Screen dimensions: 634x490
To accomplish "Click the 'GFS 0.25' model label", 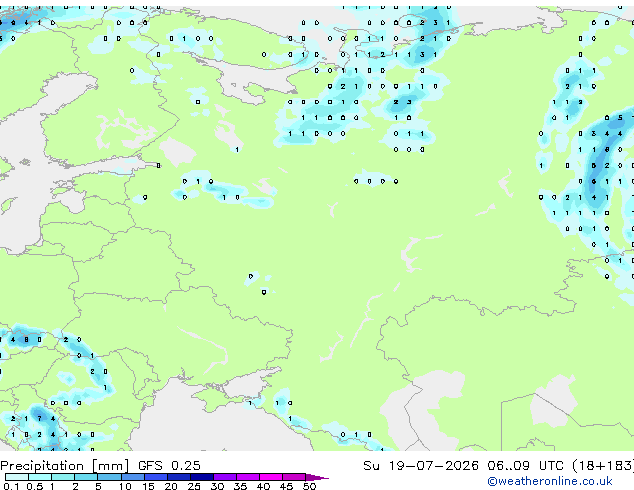I will pos(169,466).
